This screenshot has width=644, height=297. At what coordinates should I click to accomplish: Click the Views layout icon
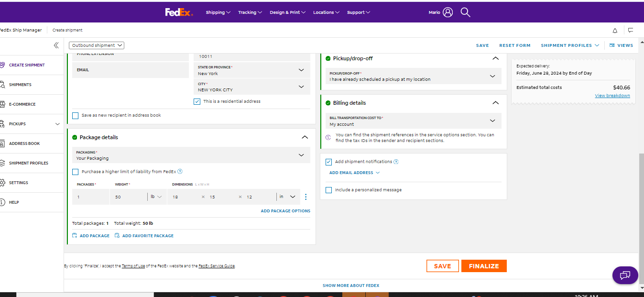(x=612, y=45)
